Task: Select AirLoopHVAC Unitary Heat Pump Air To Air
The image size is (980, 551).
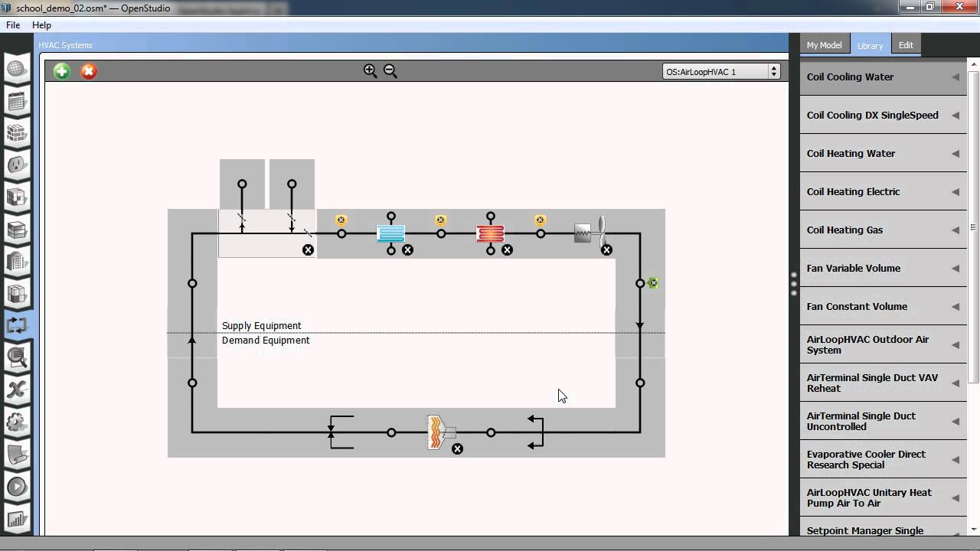Action: (x=884, y=497)
